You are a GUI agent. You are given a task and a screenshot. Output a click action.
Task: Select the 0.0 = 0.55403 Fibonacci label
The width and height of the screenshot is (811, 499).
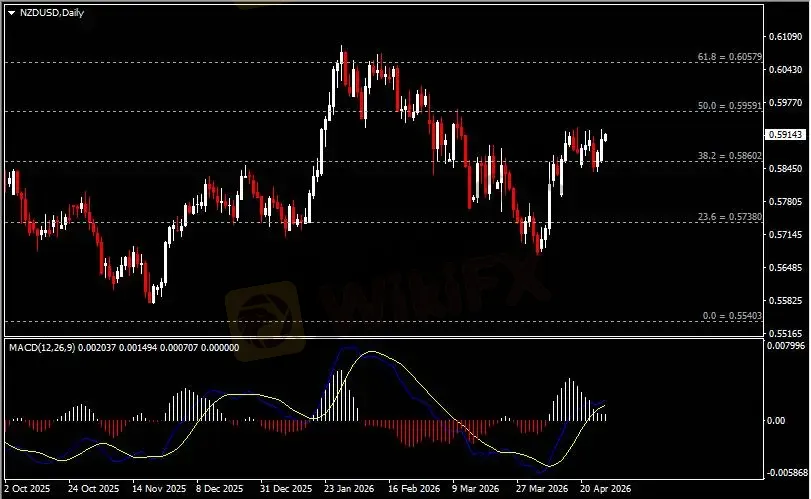[732, 315]
